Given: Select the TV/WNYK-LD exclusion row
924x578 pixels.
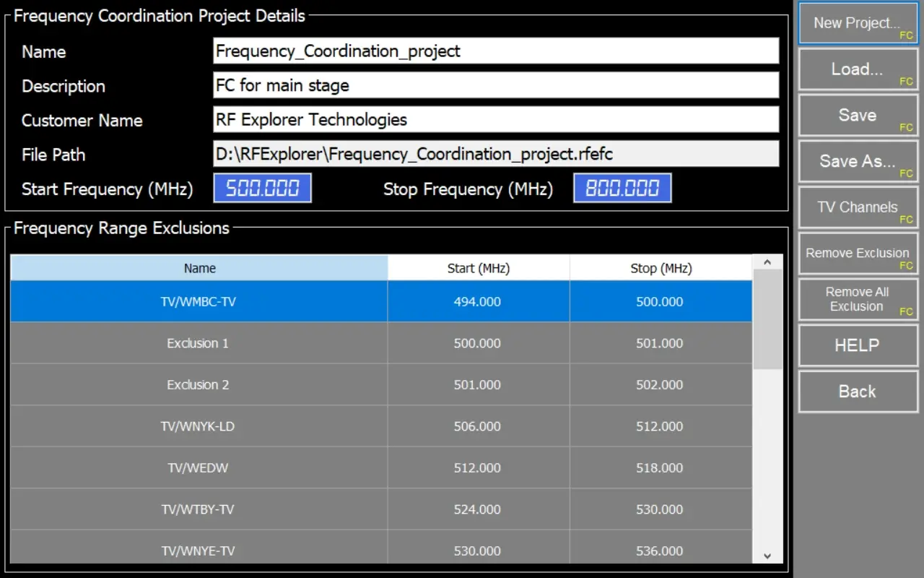Looking at the screenshot, I should [198, 426].
